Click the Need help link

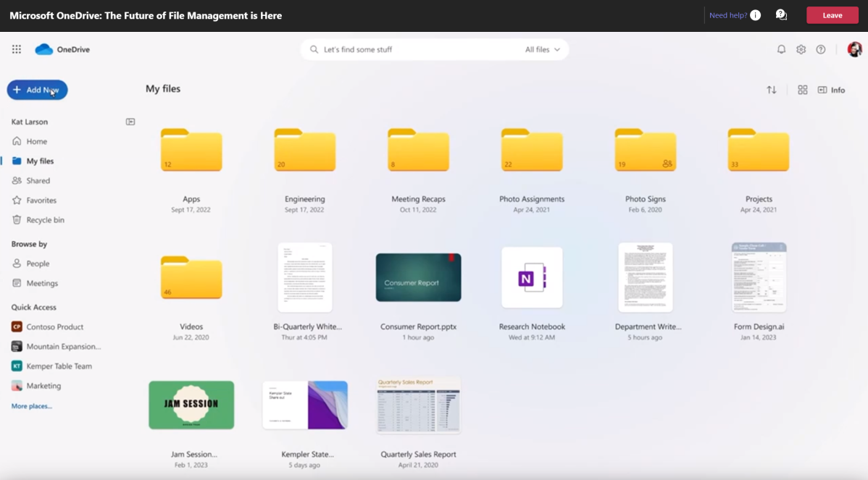(x=728, y=15)
